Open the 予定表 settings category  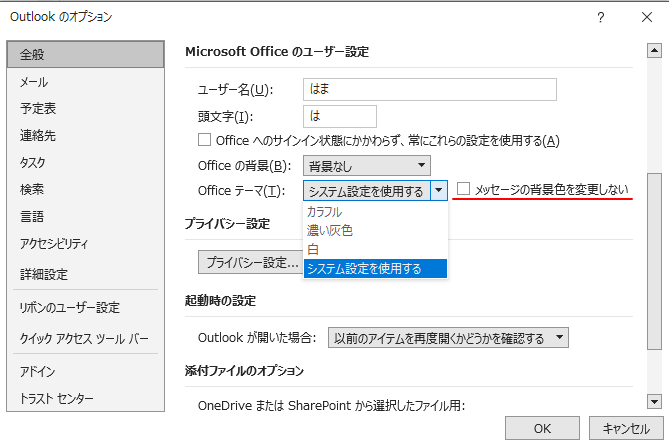85,108
